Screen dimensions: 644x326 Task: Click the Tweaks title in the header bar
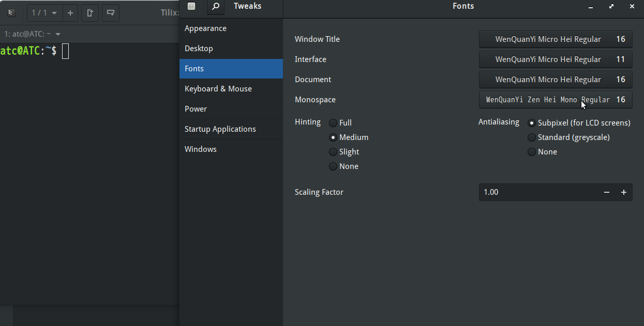click(x=247, y=6)
